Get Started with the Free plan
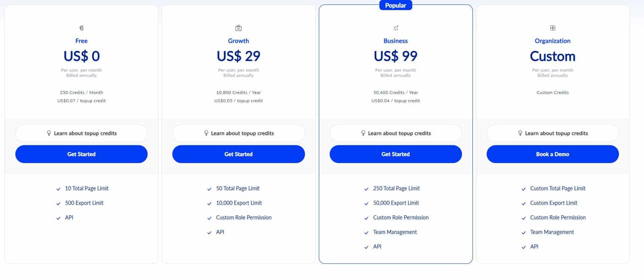 coord(81,154)
